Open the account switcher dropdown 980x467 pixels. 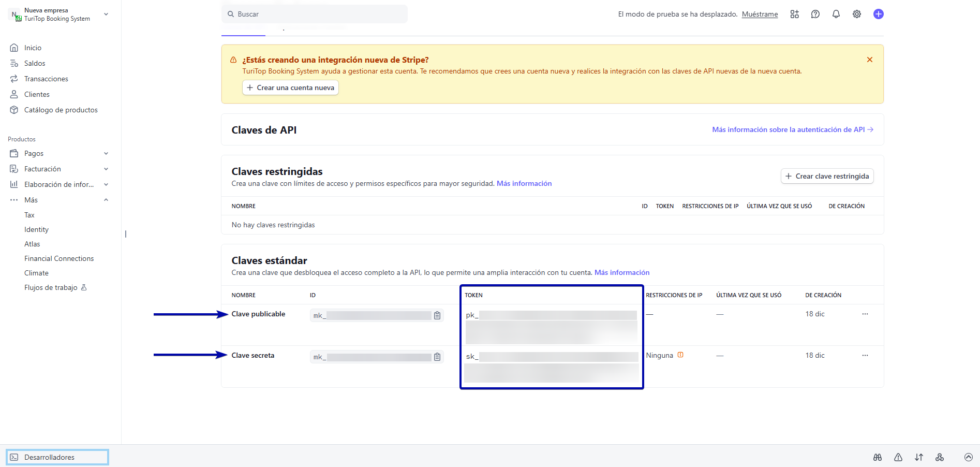[106, 14]
